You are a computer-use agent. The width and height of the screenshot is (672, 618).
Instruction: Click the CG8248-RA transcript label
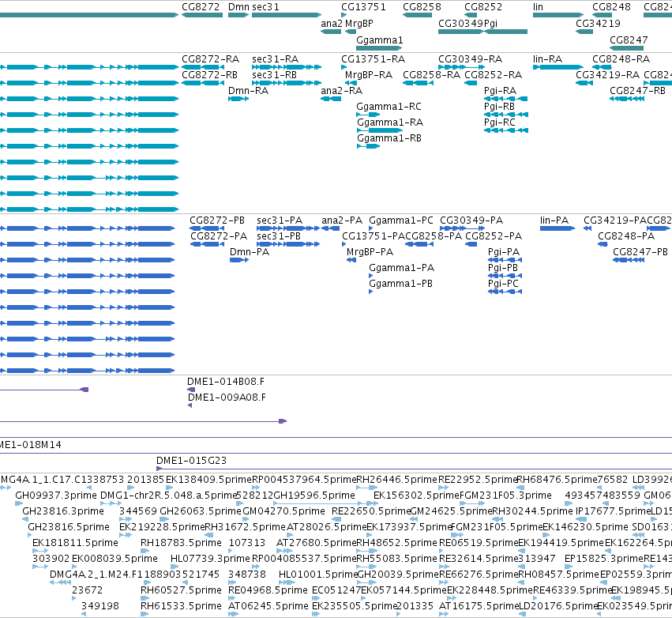tap(621, 58)
